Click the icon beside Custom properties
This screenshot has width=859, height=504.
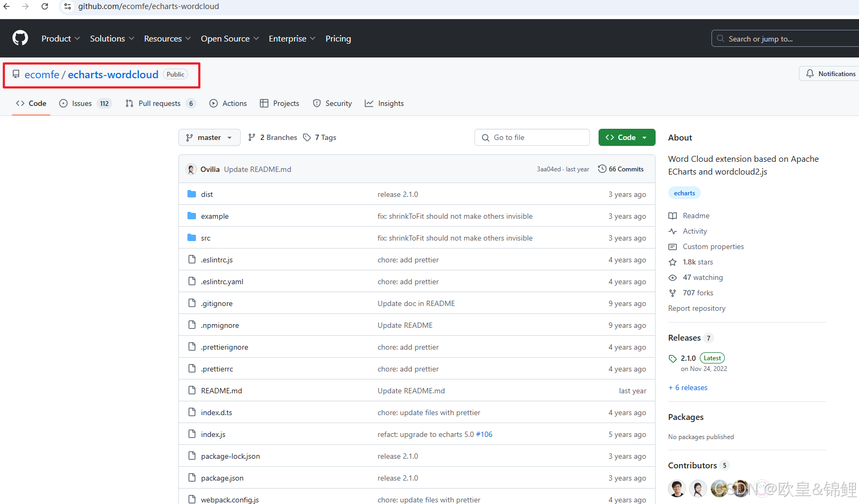(x=673, y=246)
